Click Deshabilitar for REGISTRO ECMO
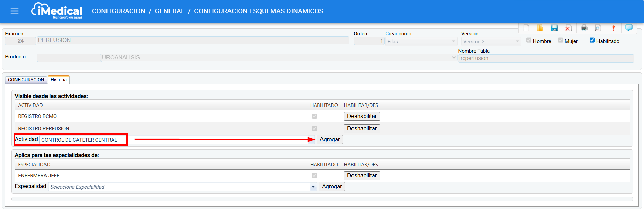644x212 pixels. tap(362, 116)
